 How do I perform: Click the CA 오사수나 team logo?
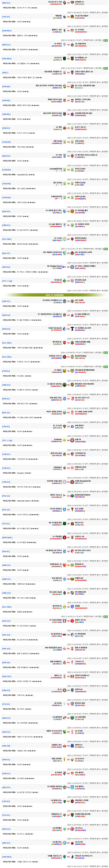72,759
